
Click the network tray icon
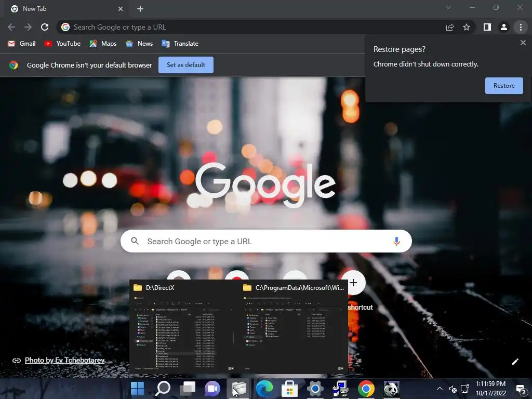pos(465,389)
